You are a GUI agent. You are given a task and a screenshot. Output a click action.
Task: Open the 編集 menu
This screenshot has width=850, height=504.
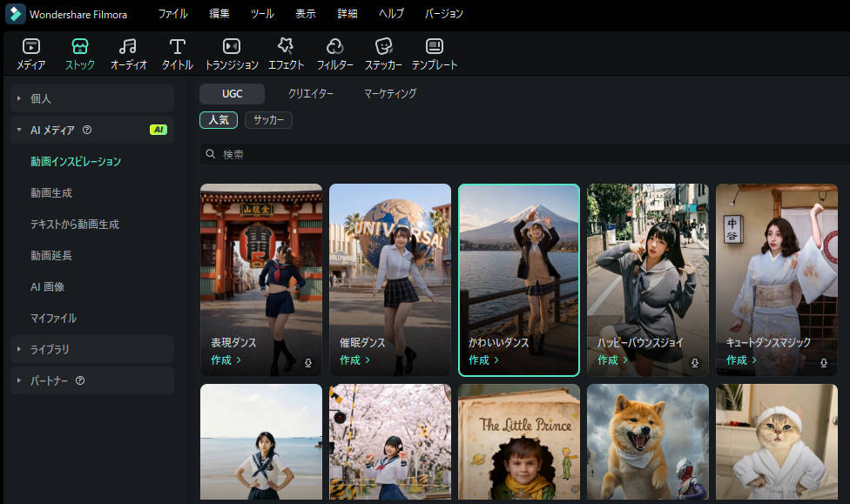219,14
